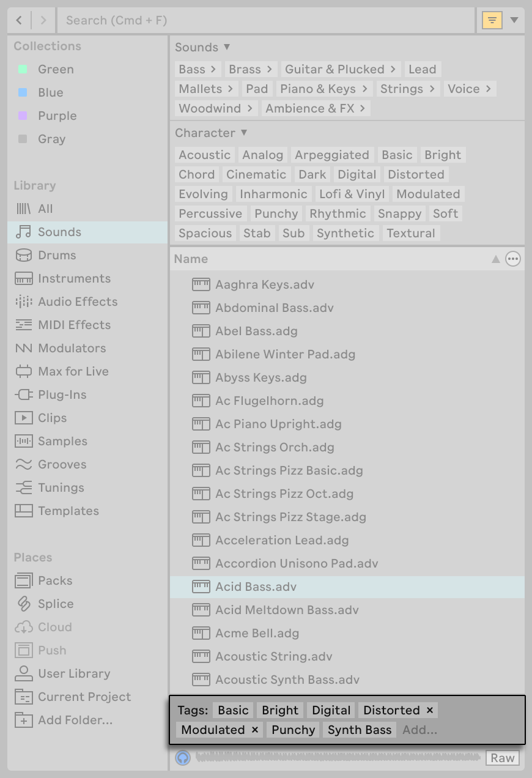Open the Packs place icon
532x778 pixels.
coord(23,580)
